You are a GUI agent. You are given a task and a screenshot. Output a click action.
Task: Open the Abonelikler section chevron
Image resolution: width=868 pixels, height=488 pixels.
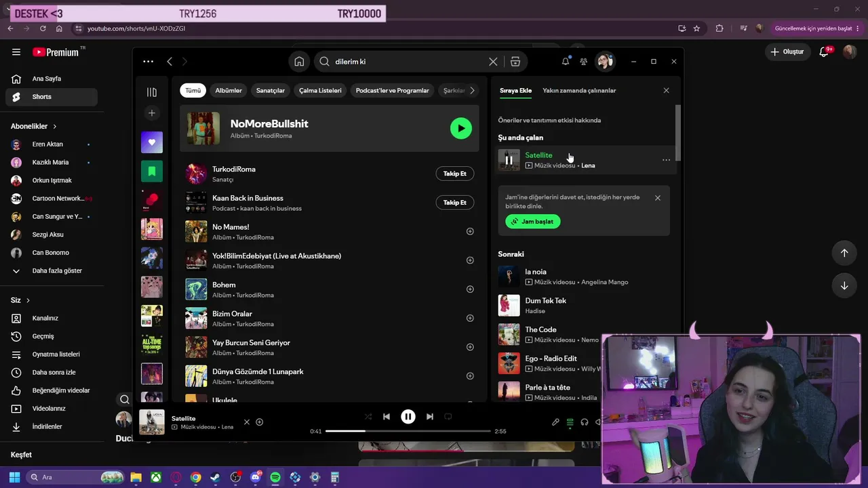(55, 127)
